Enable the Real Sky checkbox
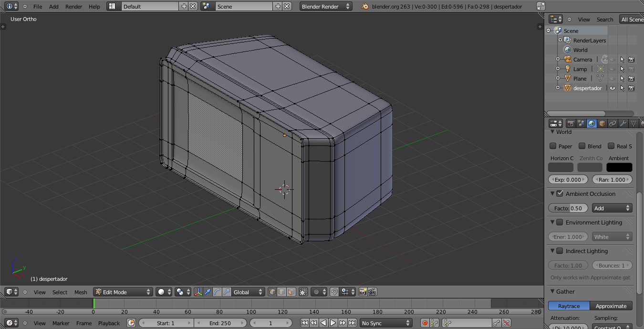Screen dimensions: 644x329 pos(611,146)
